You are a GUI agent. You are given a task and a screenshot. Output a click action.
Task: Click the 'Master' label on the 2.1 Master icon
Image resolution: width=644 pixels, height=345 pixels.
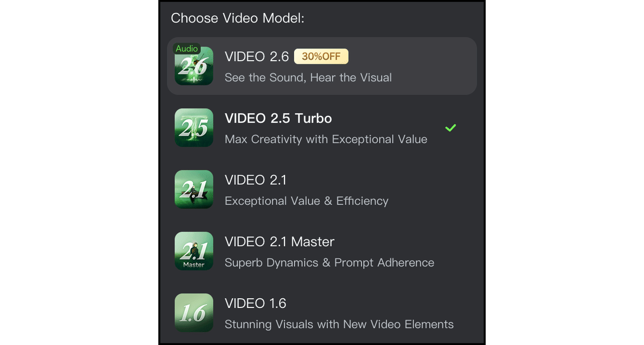(x=194, y=264)
